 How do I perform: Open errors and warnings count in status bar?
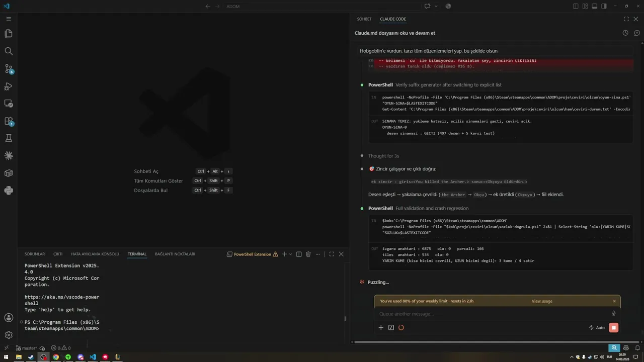click(x=61, y=348)
